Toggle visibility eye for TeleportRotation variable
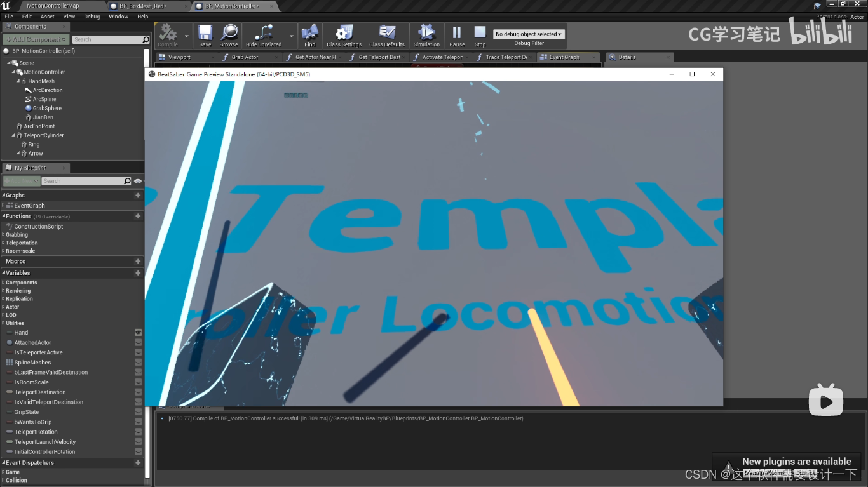Image resolution: width=868 pixels, height=487 pixels. coord(138,432)
